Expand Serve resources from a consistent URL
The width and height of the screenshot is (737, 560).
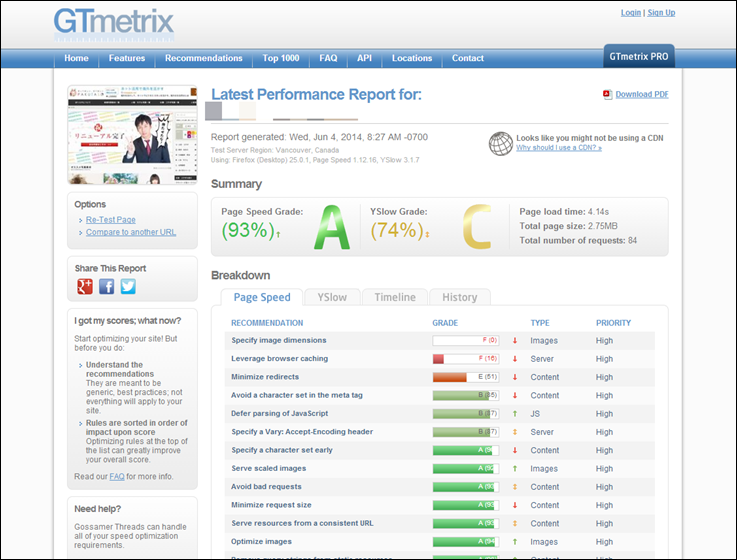[302, 524]
